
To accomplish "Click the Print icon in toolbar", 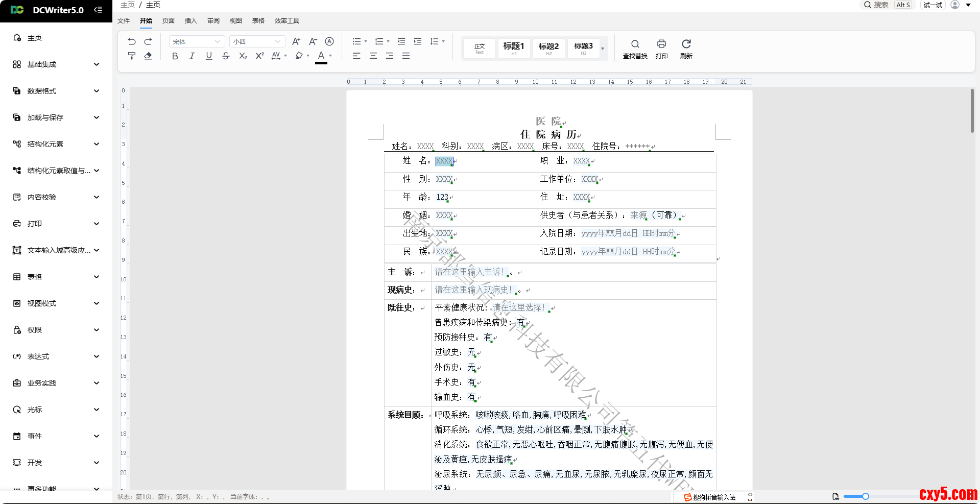I will (x=661, y=48).
